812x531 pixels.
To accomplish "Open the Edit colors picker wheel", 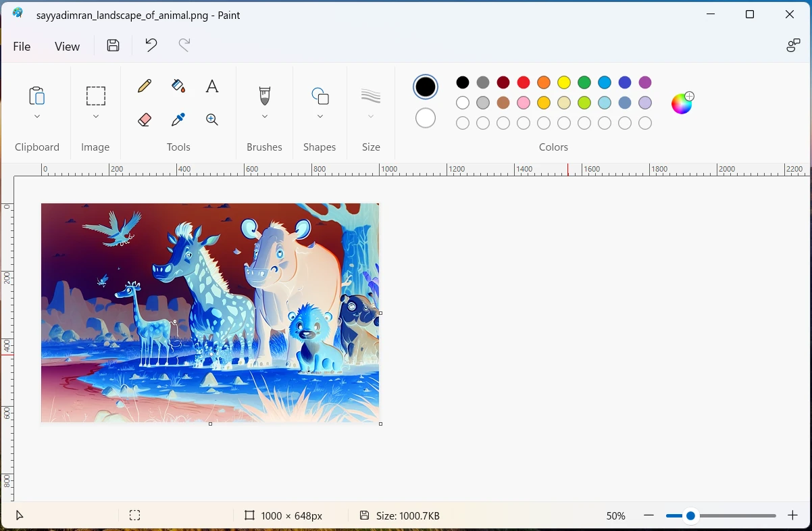I will tap(682, 103).
